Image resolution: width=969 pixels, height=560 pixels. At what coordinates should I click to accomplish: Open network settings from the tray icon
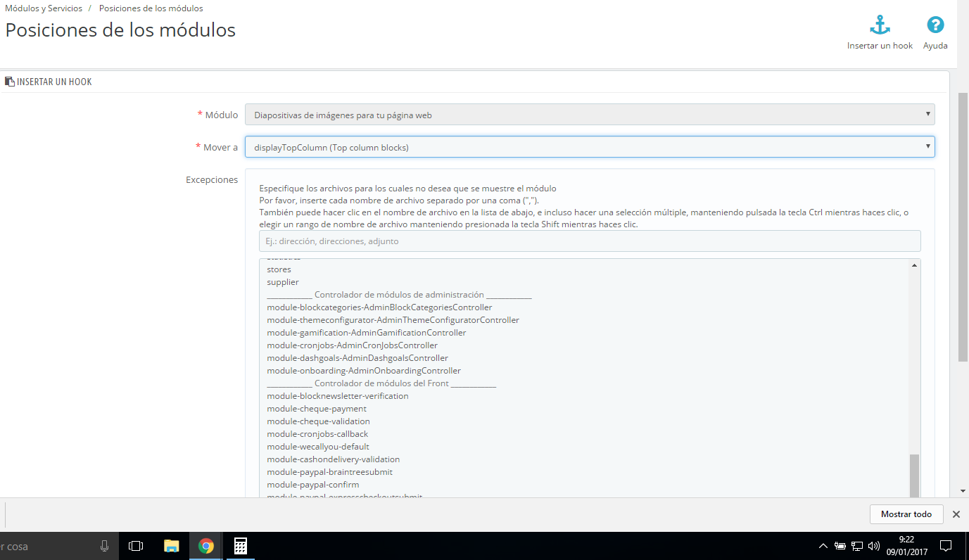[x=857, y=546]
